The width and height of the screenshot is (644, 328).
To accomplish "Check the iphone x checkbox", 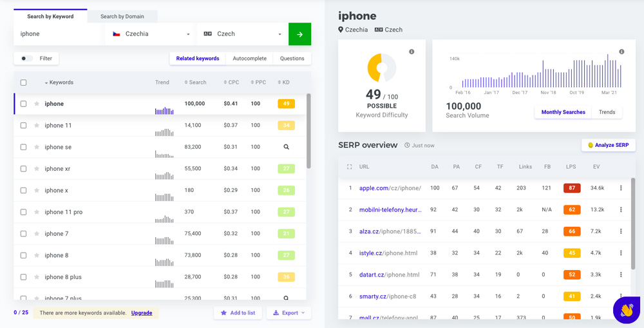I will coord(23,190).
